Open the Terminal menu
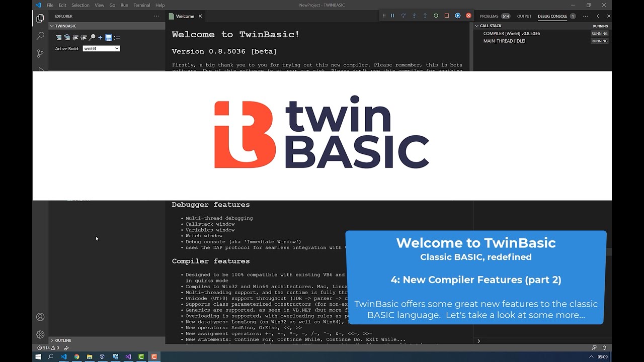Image resolution: width=644 pixels, height=362 pixels. tap(142, 5)
